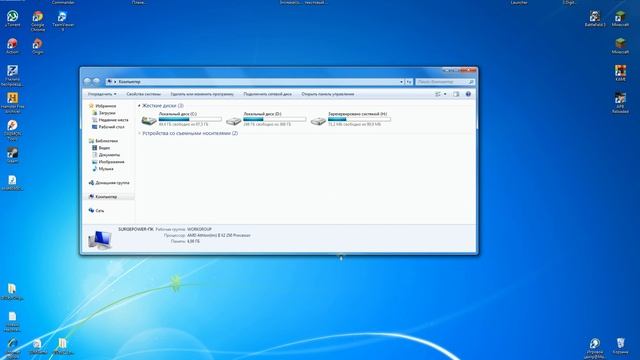640x360 pixels.
Task: Select the Локальный диск (D:) drive icon
Action: pyautogui.click(x=233, y=120)
